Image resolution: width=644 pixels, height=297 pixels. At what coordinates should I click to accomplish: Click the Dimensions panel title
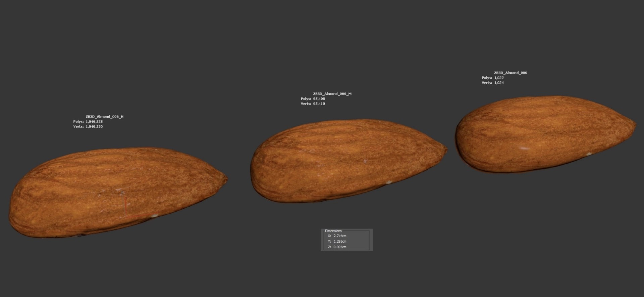tap(333, 231)
